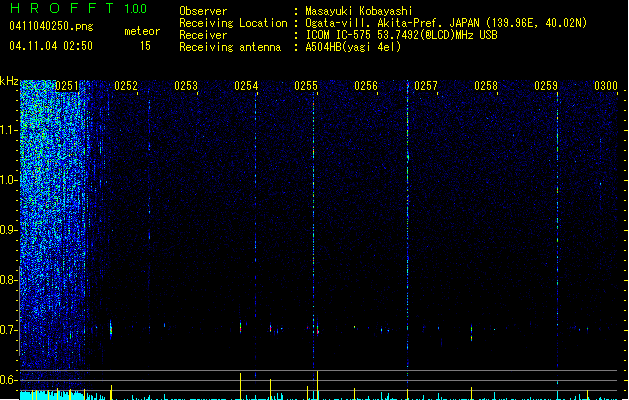Click the date stamp 04.11.04 02:50
Viewport: 629px width, 400px height.
[x=51, y=46]
